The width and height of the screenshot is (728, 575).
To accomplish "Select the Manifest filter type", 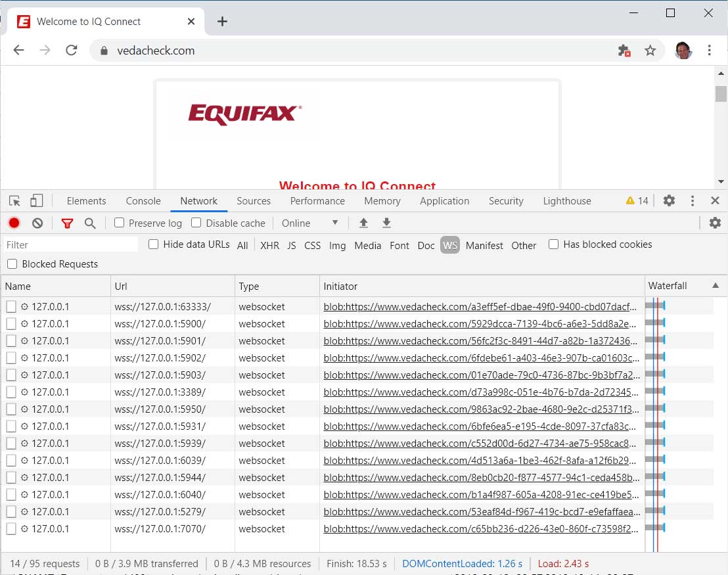I will (x=484, y=245).
